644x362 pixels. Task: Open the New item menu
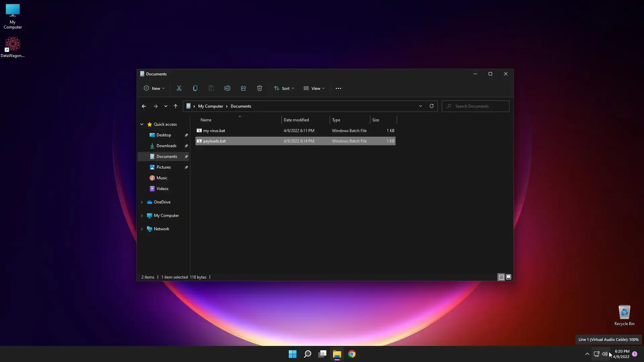[x=154, y=88]
